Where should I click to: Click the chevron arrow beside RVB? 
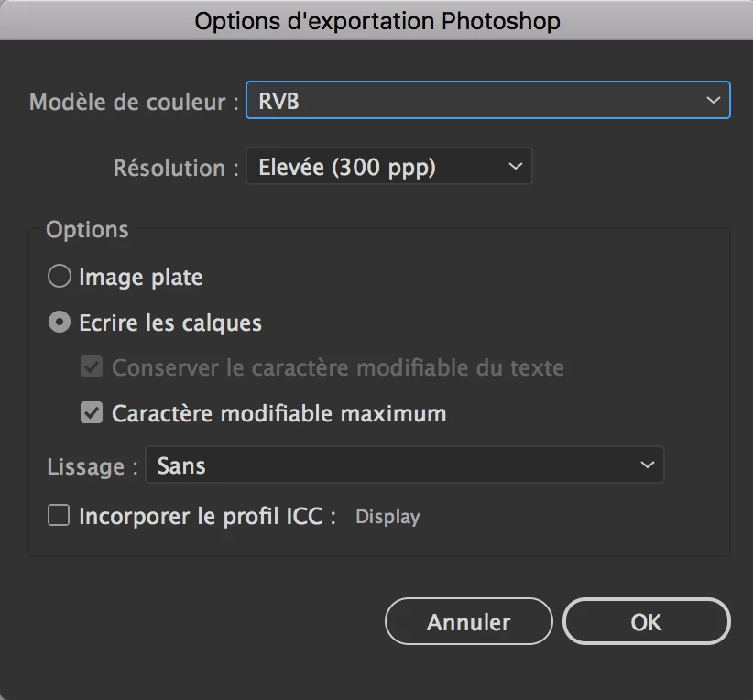point(714,101)
